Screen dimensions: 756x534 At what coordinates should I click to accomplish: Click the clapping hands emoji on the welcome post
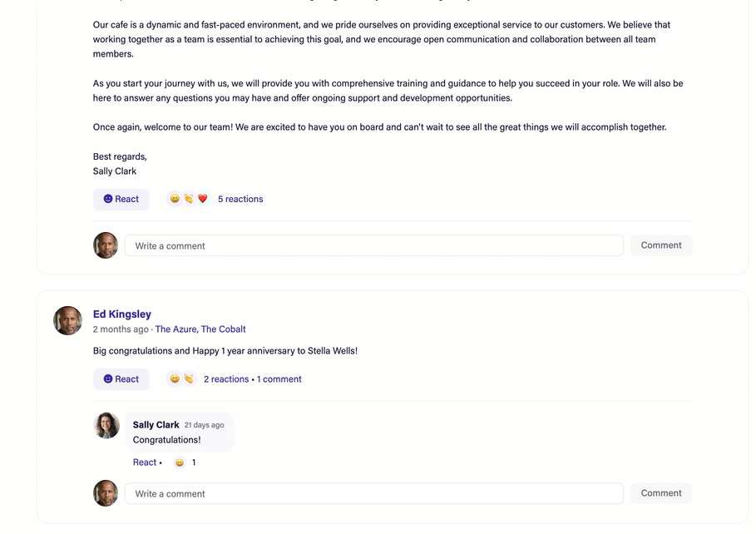pyautogui.click(x=189, y=199)
